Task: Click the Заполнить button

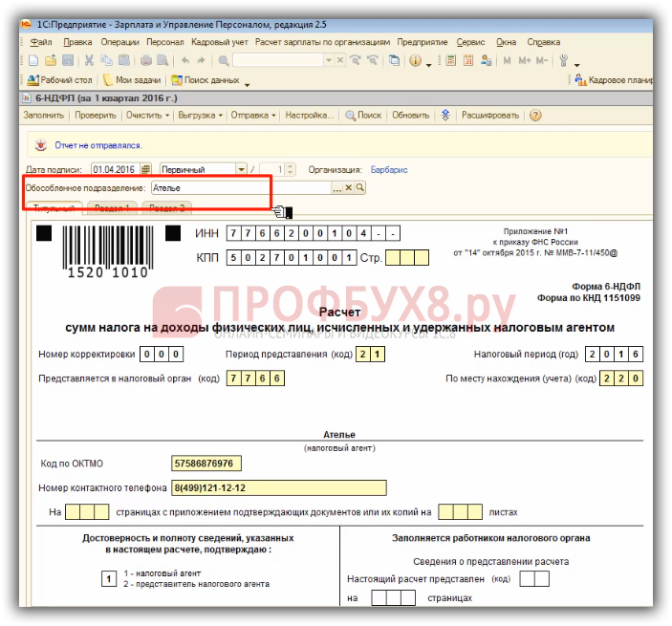Action: pyautogui.click(x=43, y=116)
